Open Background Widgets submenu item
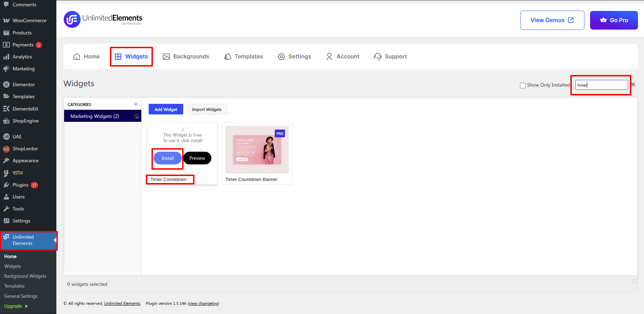 [x=25, y=276]
